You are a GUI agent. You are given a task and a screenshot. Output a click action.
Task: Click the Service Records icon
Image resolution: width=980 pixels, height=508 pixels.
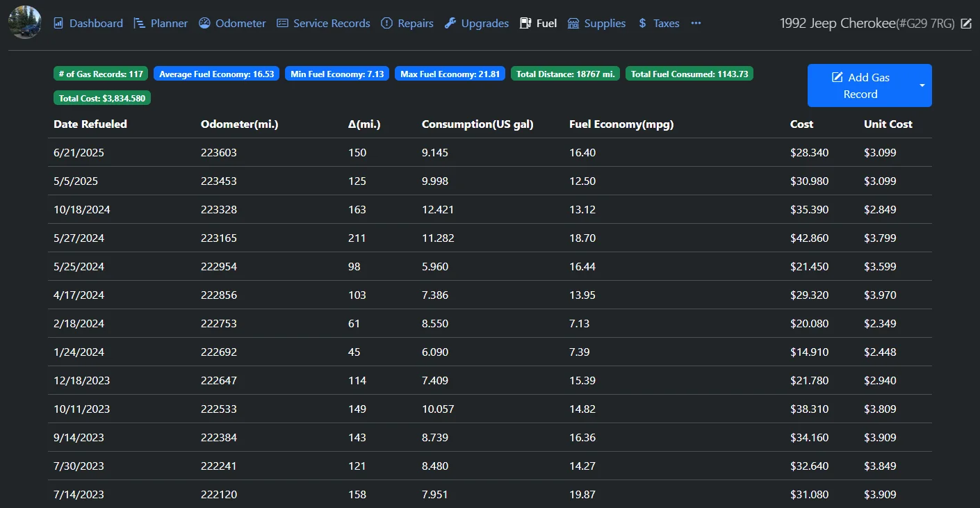pyautogui.click(x=282, y=24)
